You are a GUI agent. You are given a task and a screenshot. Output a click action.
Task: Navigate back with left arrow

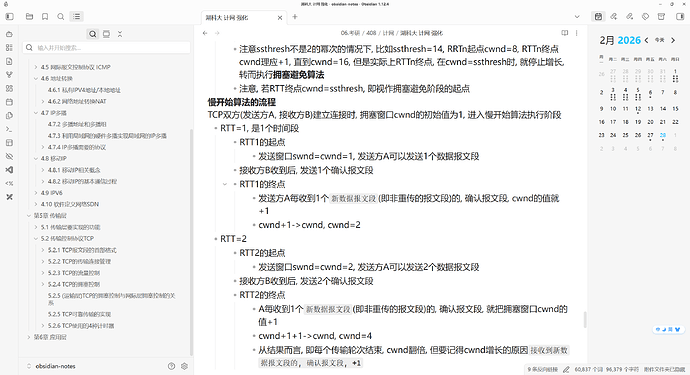pyautogui.click(x=205, y=33)
